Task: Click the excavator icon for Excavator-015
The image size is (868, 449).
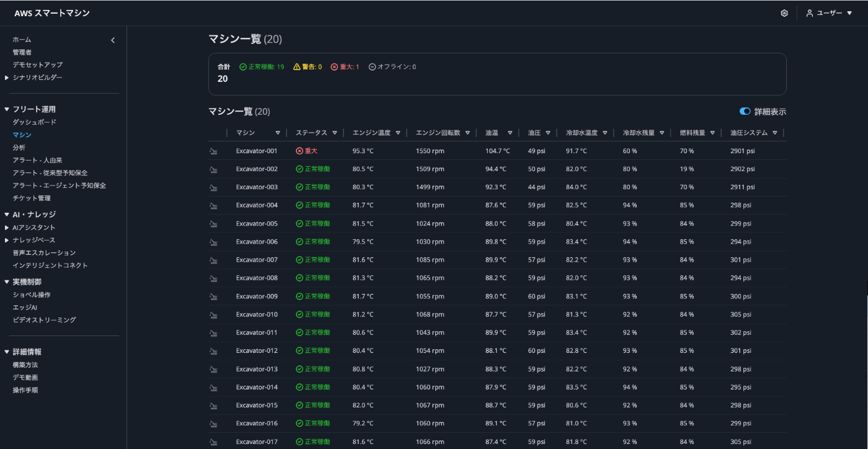Action: pyautogui.click(x=213, y=406)
